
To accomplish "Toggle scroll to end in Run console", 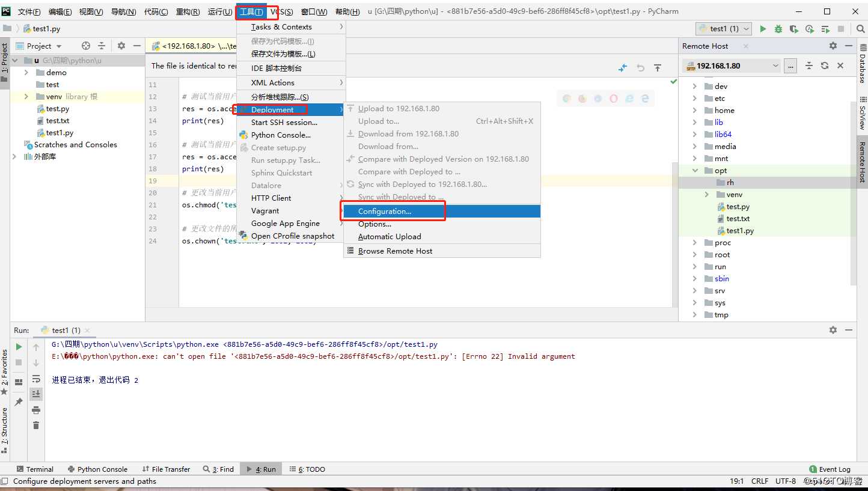I will [36, 394].
